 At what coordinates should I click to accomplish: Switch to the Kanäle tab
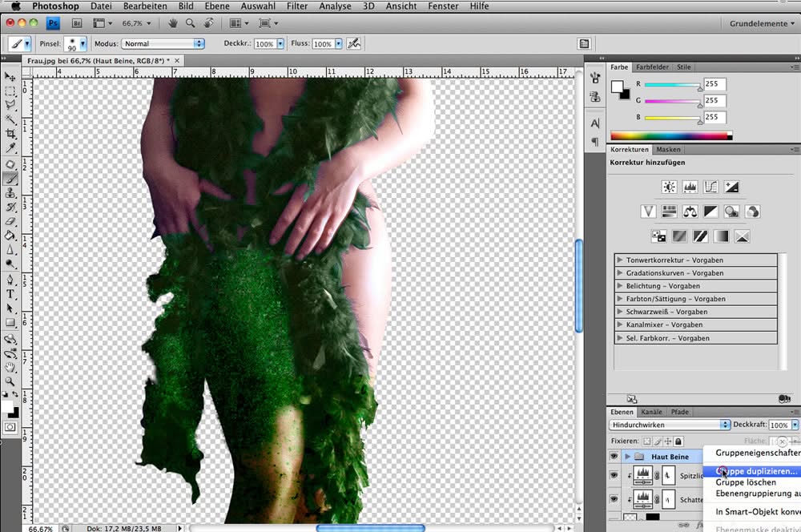tap(651, 412)
